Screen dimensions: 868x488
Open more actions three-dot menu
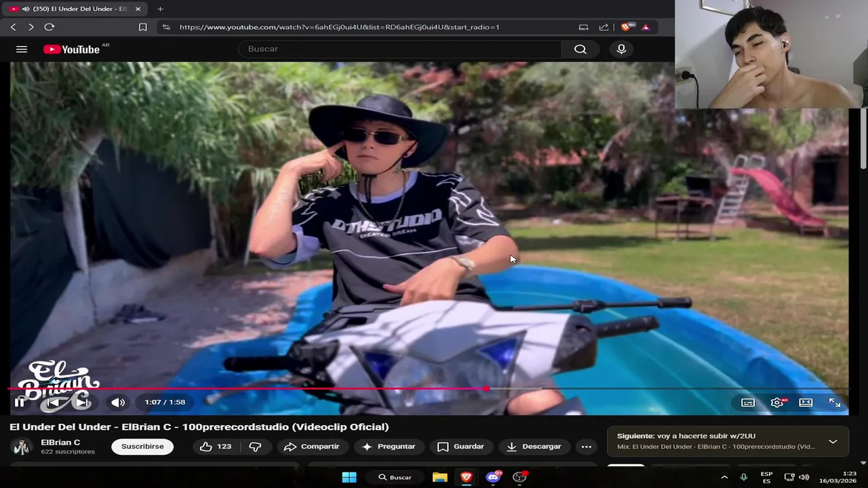(587, 447)
